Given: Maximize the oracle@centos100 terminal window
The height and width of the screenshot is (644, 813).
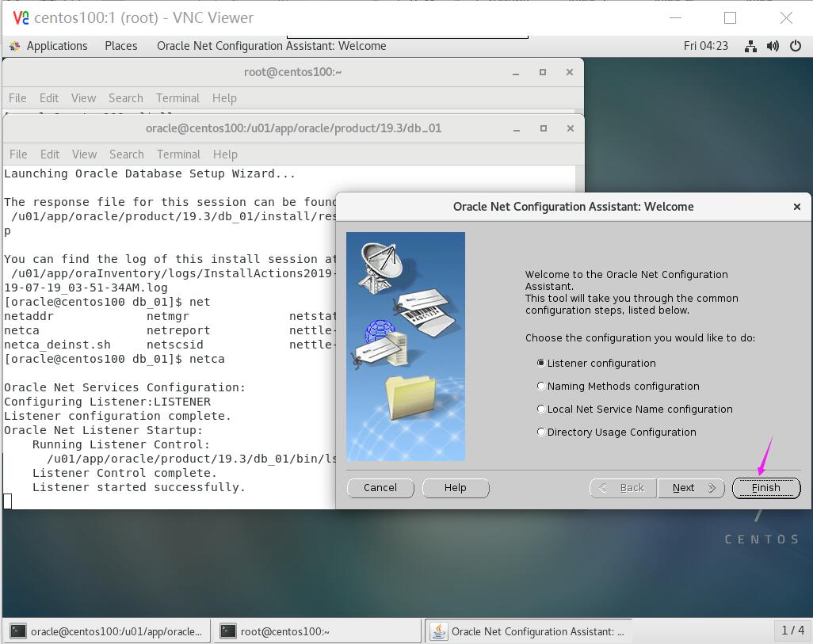Looking at the screenshot, I should 544,128.
